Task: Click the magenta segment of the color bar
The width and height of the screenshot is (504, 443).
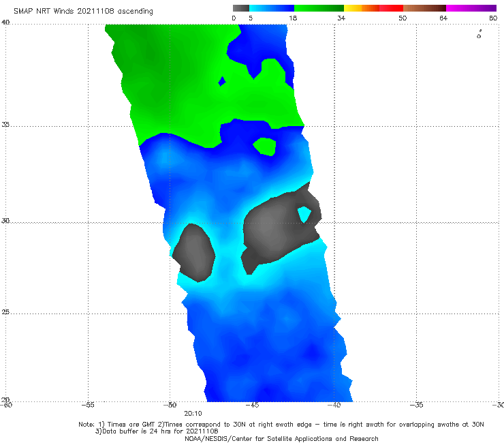Action: (x=471, y=8)
